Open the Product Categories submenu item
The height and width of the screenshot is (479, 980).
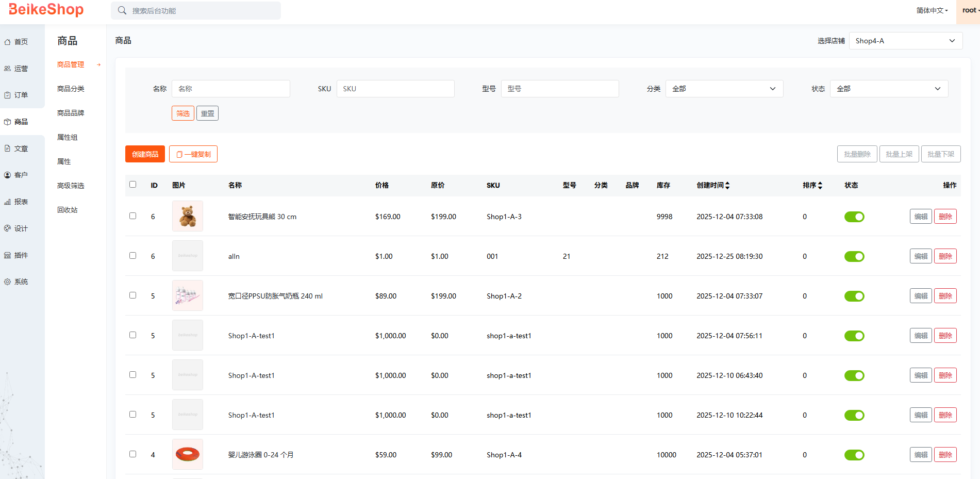pyautogui.click(x=71, y=89)
